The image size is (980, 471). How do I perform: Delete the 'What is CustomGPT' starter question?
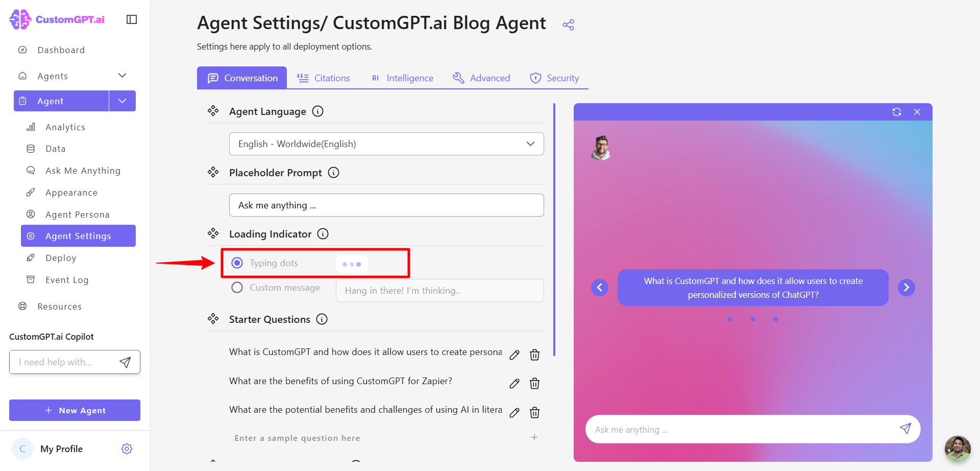click(x=534, y=355)
